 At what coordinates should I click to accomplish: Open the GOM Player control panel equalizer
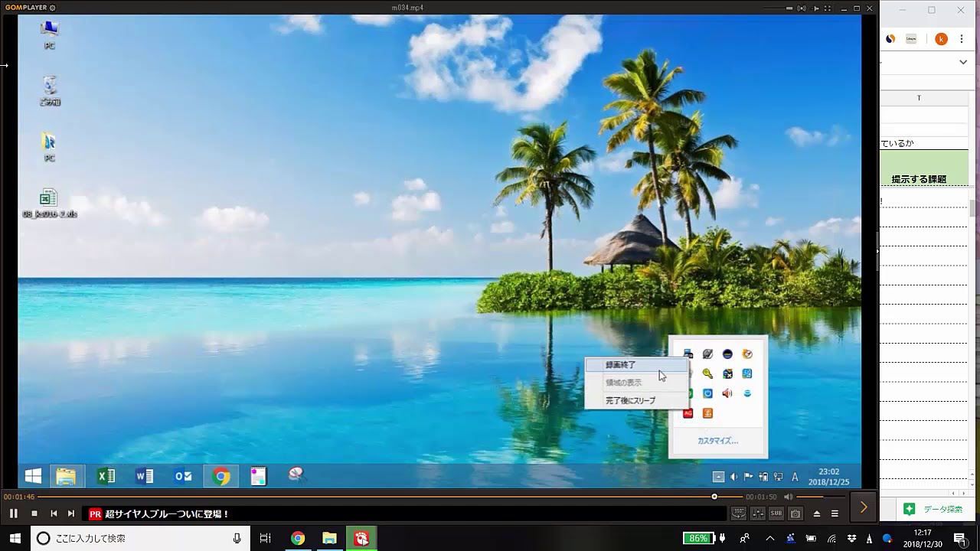tap(757, 514)
